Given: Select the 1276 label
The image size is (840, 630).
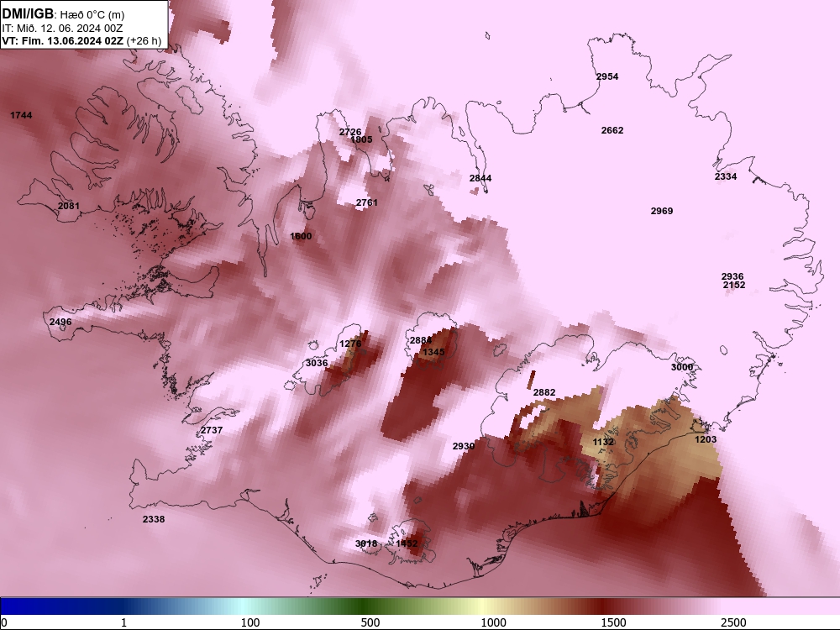Looking at the screenshot, I should (x=350, y=344).
